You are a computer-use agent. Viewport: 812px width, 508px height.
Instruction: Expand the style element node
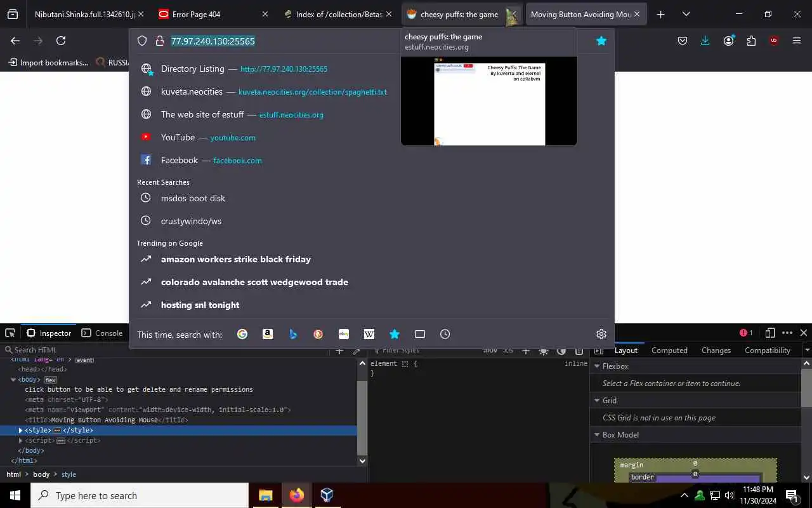(20, 431)
